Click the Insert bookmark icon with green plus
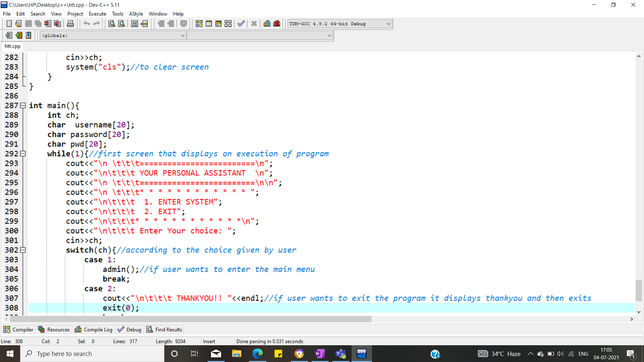Viewport: 644px width, 362px height. point(19,35)
